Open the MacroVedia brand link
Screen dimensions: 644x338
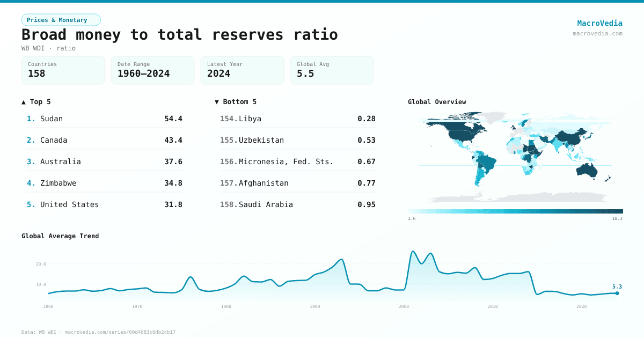point(599,23)
